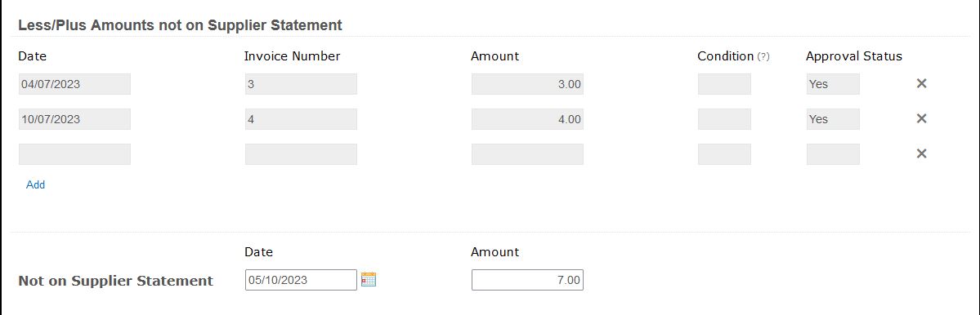Click the date field showing 10/07/2023
980x315 pixels.
coord(74,119)
